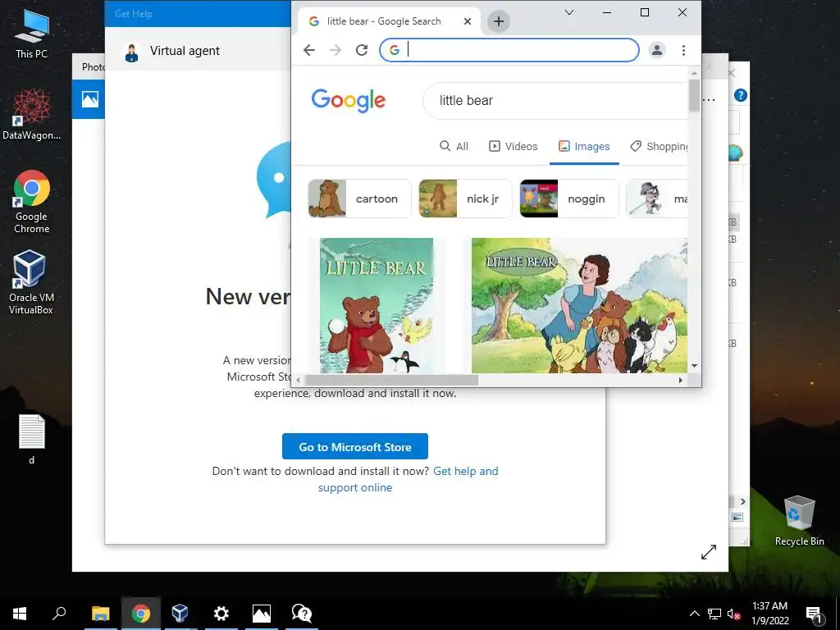
Task: Filter images by the nick jr chip
Action: 464,199
